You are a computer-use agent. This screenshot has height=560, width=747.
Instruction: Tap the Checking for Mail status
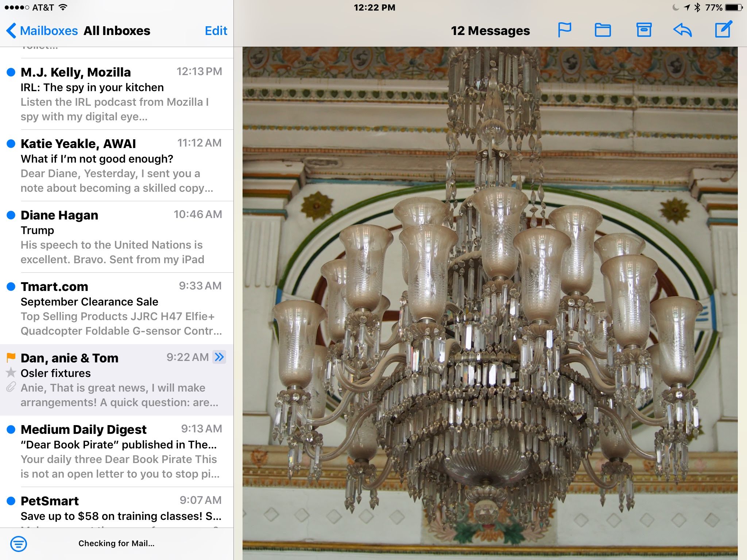(116, 543)
